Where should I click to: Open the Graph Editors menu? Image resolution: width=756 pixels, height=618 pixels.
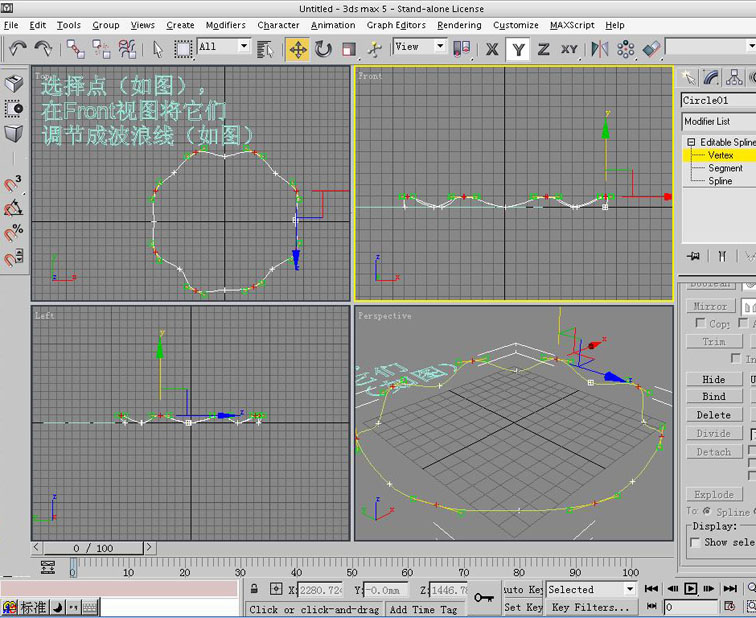(x=396, y=25)
